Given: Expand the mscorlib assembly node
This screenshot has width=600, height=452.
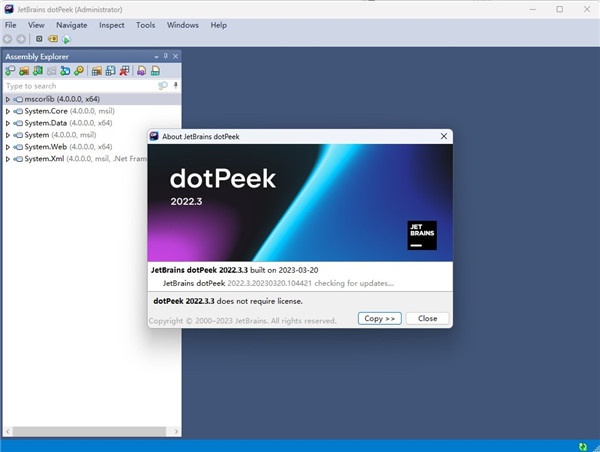Looking at the screenshot, I should coord(8,99).
